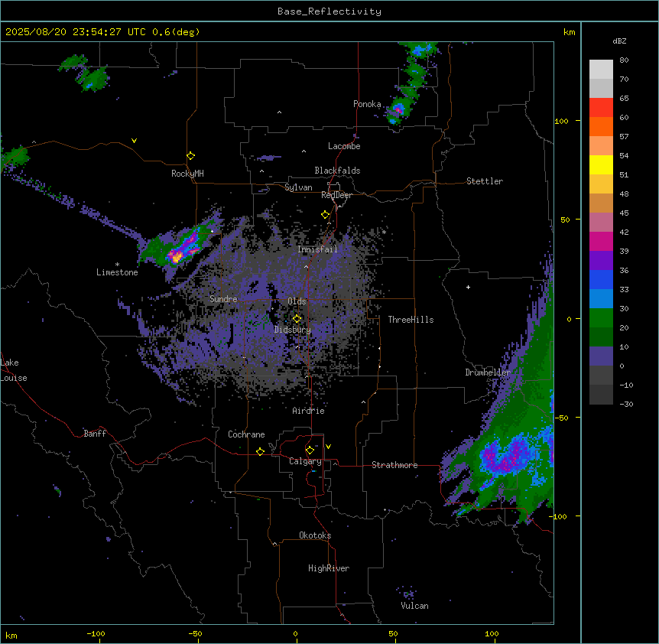Viewport: 659px width, 644px height.
Task: Click the Didsbury label
Action: point(292,330)
